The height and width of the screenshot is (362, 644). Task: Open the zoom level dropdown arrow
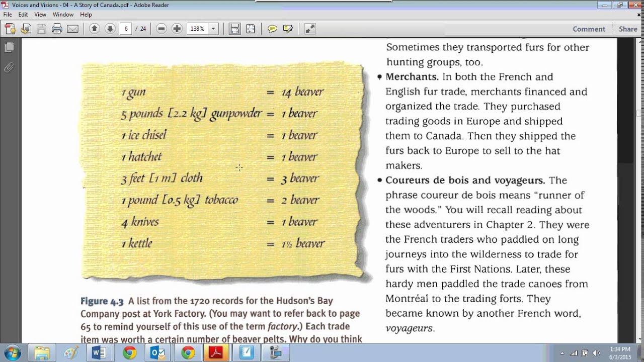pos(213,29)
